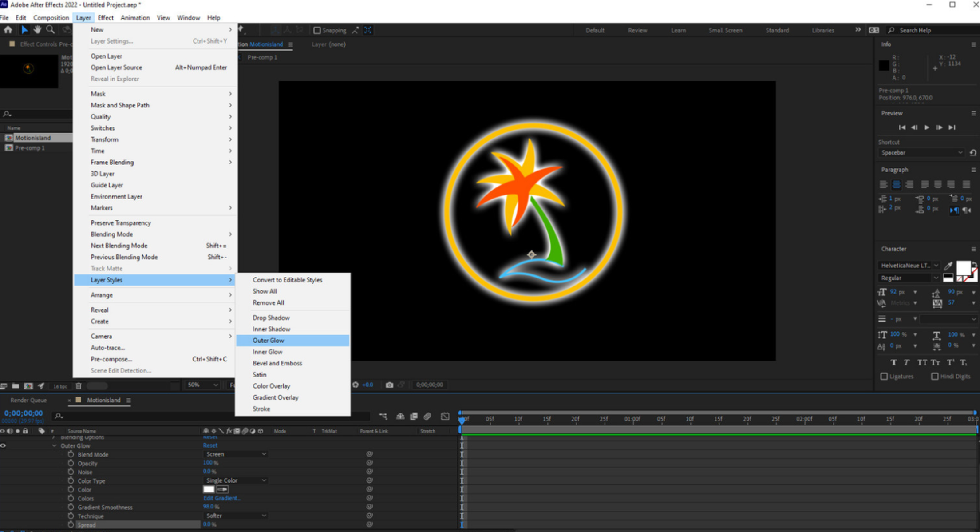Align paragraph text right

909,184
